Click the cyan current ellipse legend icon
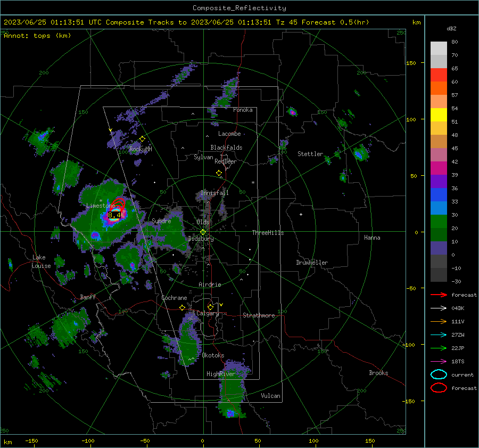479x448 pixels. pos(439,374)
